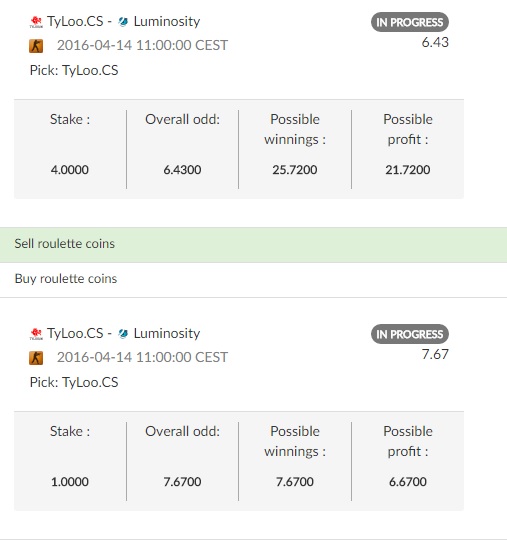Click the 21.7200 possible profit value
507x546 pixels.
[407, 170]
